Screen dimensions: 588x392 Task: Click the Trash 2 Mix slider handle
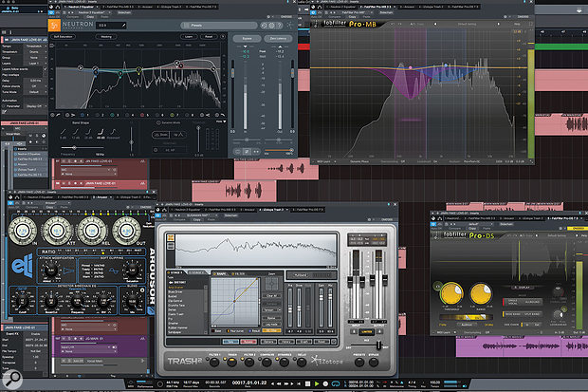pyautogui.click(x=378, y=345)
